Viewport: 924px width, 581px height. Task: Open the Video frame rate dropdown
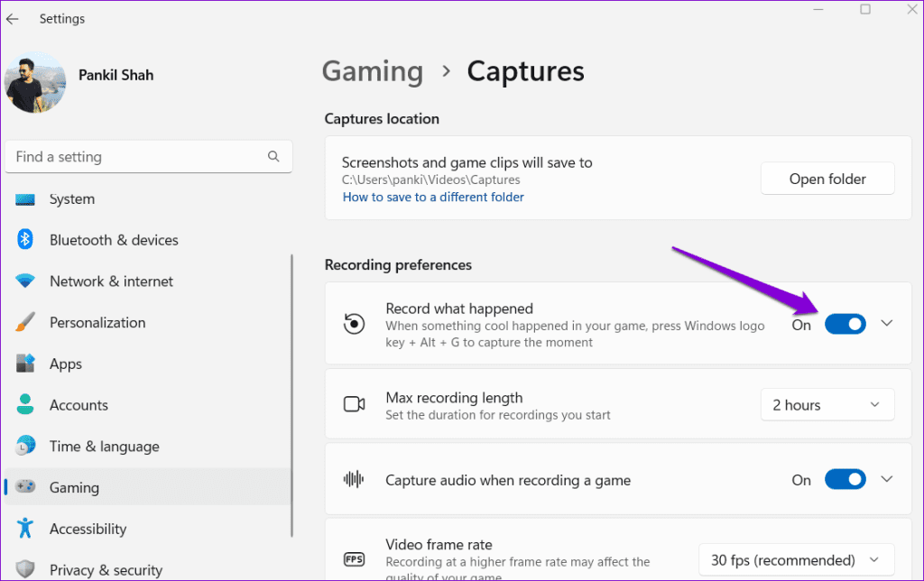796,560
